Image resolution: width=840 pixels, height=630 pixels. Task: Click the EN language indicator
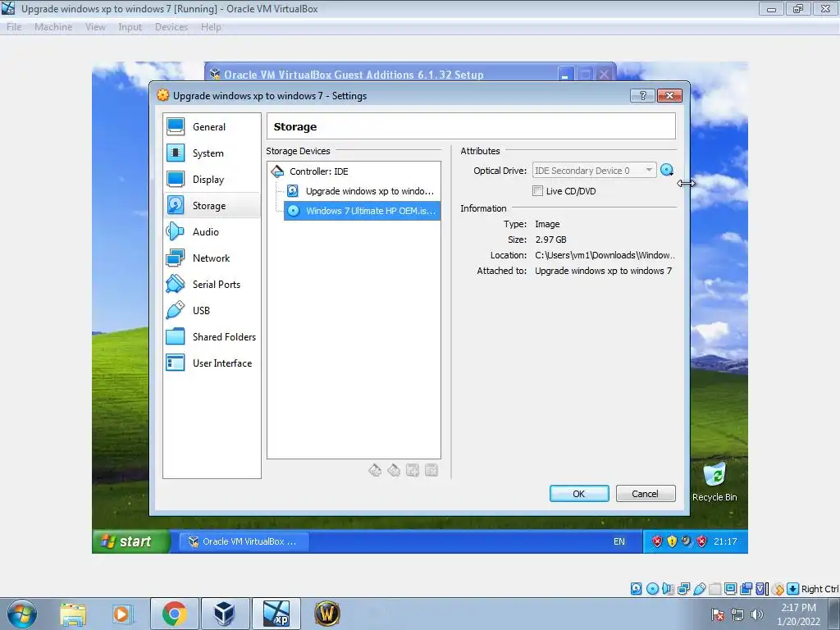coord(619,541)
